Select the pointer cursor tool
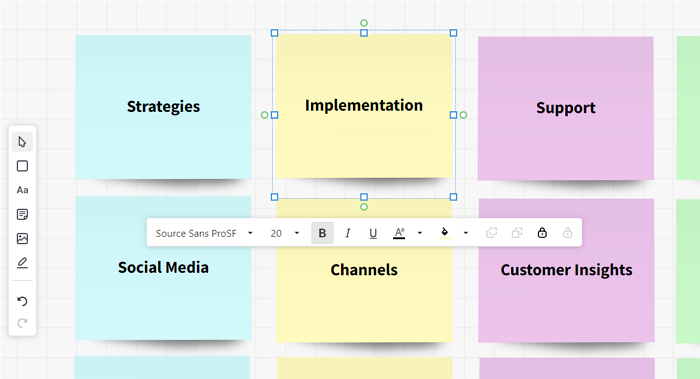 (22, 142)
